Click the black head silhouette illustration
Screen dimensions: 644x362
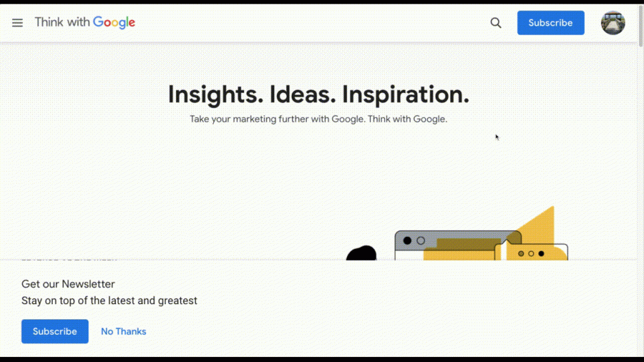tap(362, 251)
